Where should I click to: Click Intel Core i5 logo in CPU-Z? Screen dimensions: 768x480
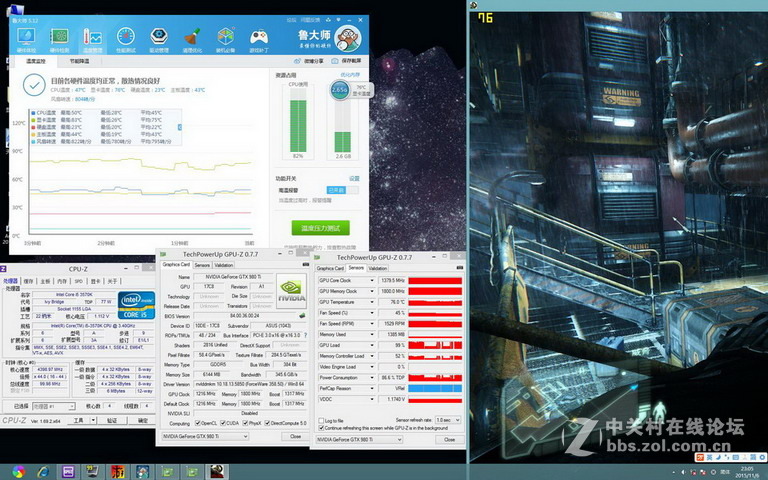pyautogui.click(x=136, y=305)
